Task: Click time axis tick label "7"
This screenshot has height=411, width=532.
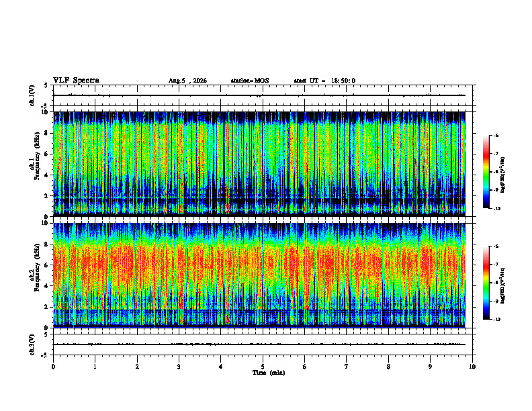Action: [x=347, y=367]
